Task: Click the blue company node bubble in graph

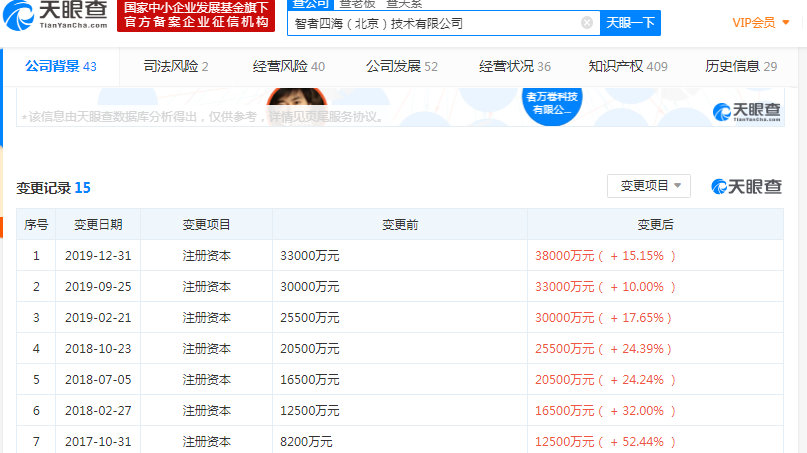Action: (552, 106)
